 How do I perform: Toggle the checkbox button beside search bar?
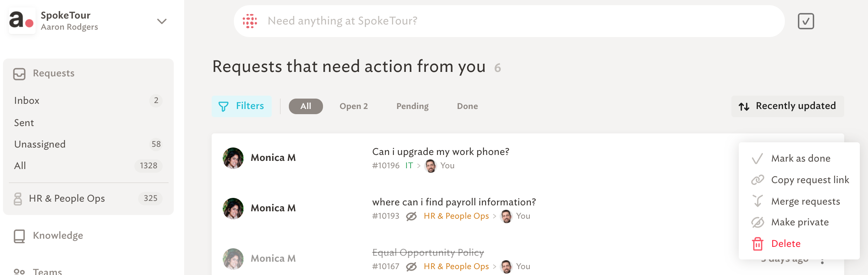(806, 21)
